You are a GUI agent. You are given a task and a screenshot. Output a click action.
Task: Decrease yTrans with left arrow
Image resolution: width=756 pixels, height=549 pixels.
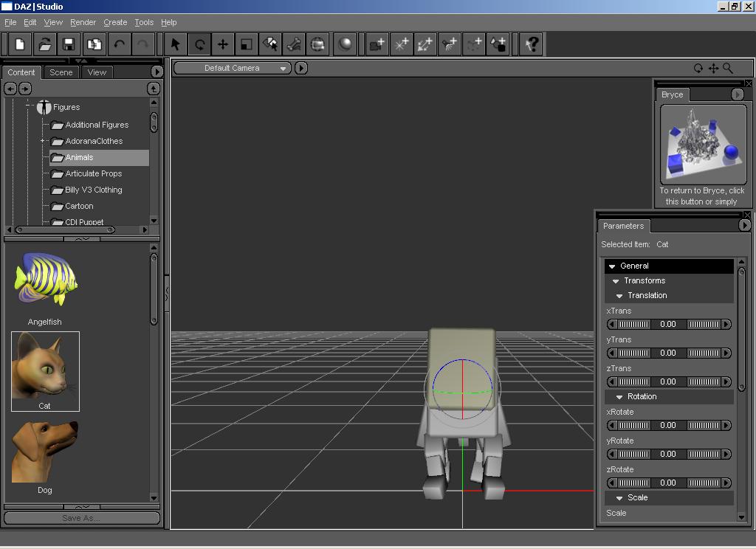click(x=611, y=353)
